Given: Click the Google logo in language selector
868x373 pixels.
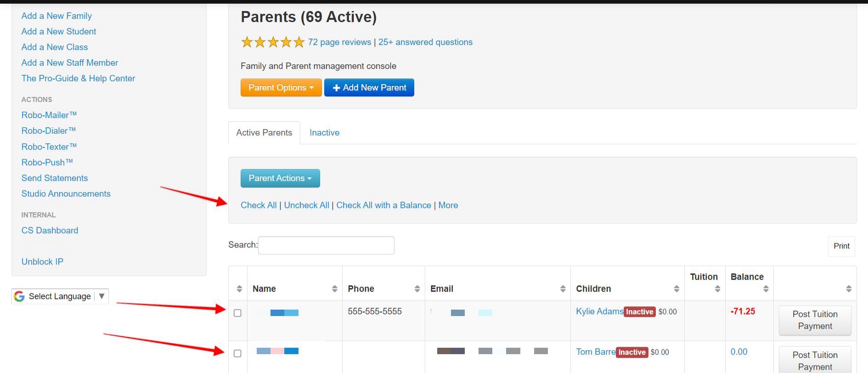Looking at the screenshot, I should [x=19, y=296].
